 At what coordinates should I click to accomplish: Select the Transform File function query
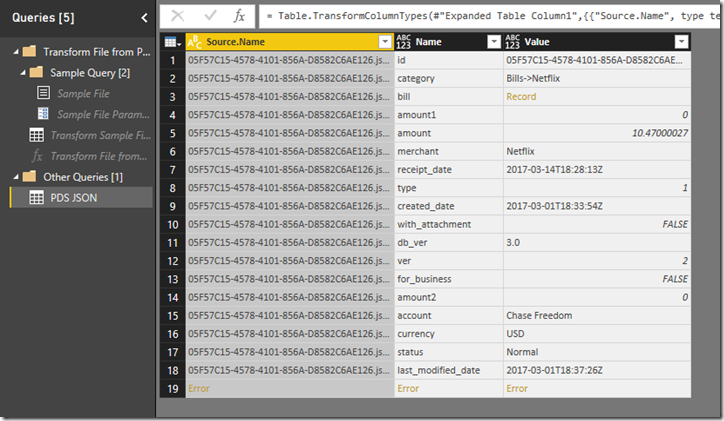coord(100,156)
